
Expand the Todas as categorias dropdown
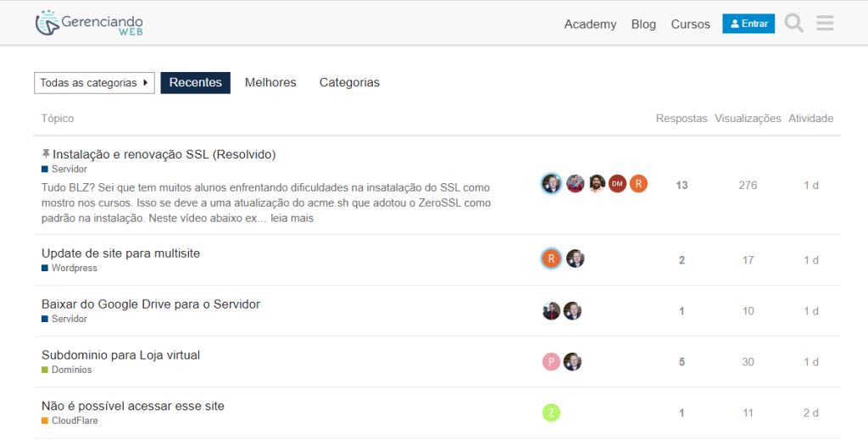pyautogui.click(x=94, y=83)
